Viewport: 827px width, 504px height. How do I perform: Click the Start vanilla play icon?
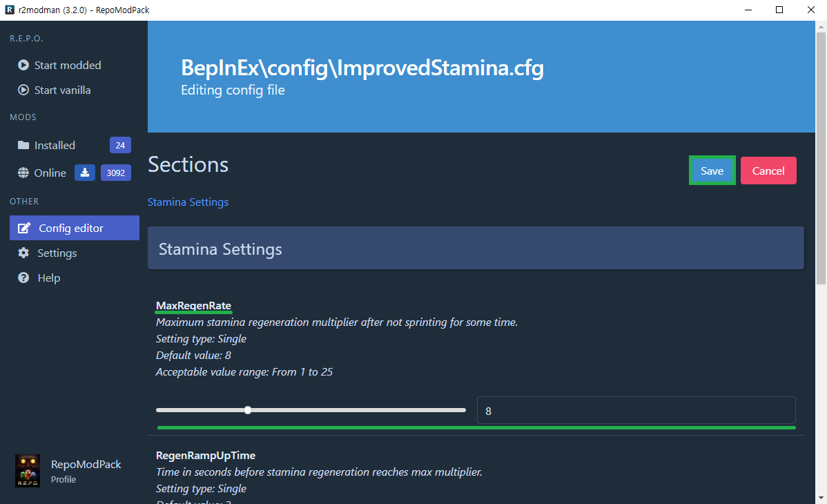tap(23, 90)
